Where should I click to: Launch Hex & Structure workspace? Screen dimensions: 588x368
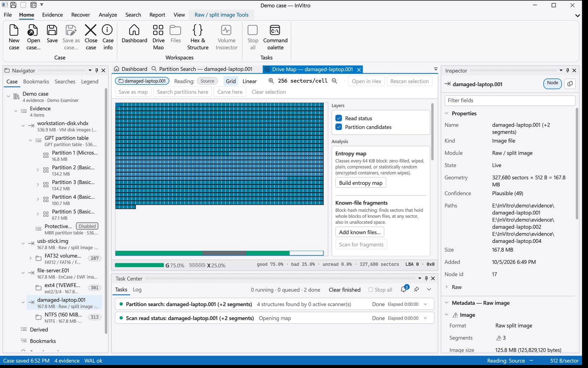click(x=198, y=37)
